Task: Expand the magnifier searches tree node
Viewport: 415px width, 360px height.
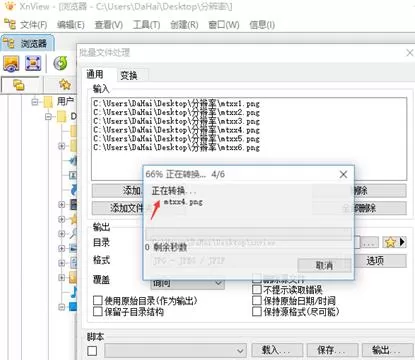Action: [x=61, y=234]
